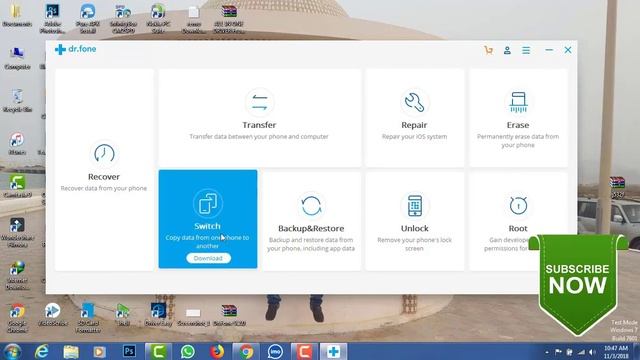
Task: Open the Transfer tile arrows icon
Action: click(x=259, y=102)
